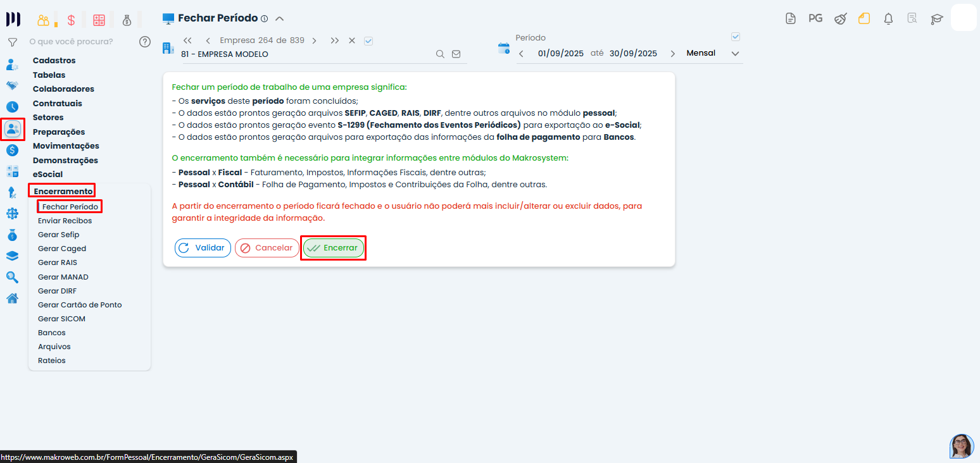This screenshot has height=463, width=980.
Task: Click the start date 01/09/2025 field
Action: [x=561, y=54]
